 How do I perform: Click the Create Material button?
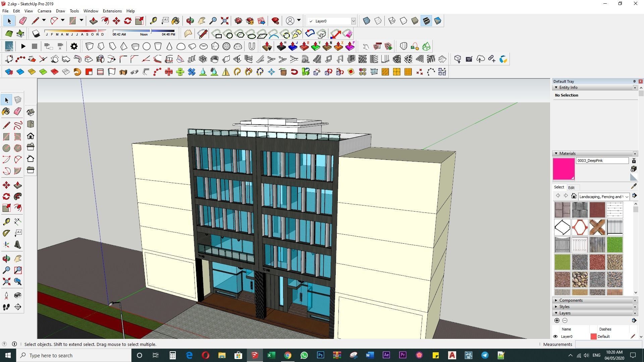click(x=634, y=169)
